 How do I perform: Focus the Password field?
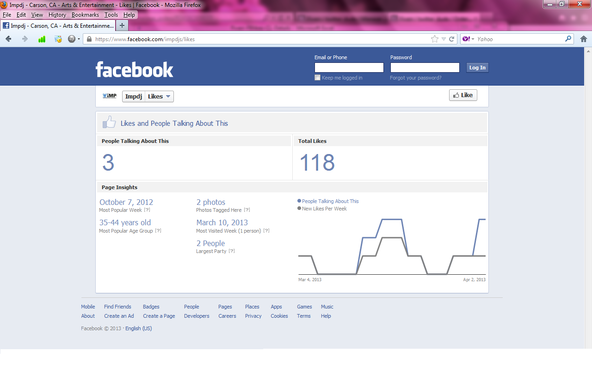coord(425,68)
